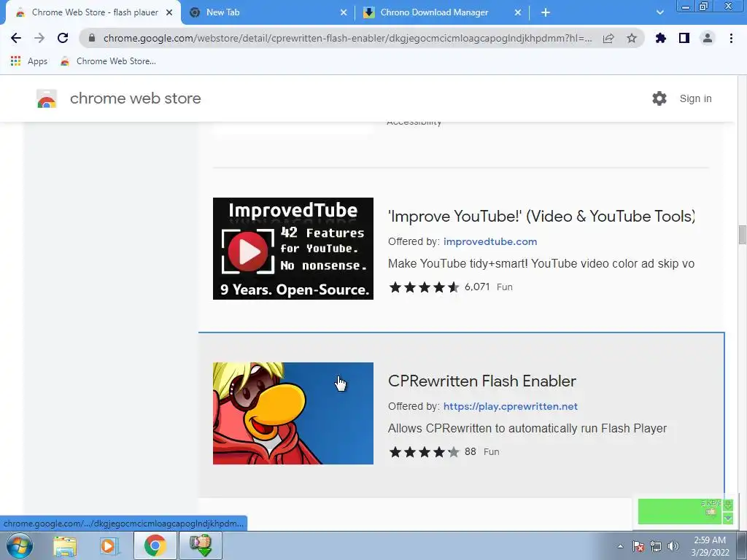Open the Chrome profile avatar menu

click(x=708, y=38)
